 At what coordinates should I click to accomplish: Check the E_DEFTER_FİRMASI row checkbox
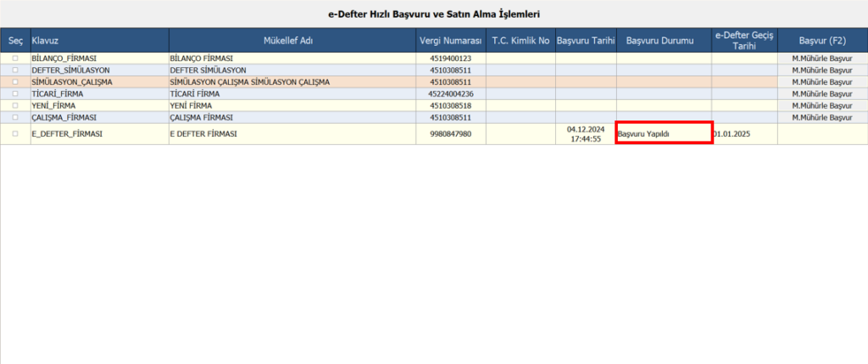(x=15, y=133)
